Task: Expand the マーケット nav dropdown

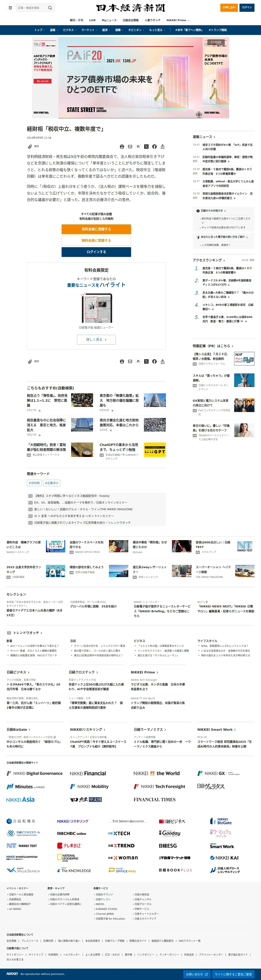Action: 89,30
